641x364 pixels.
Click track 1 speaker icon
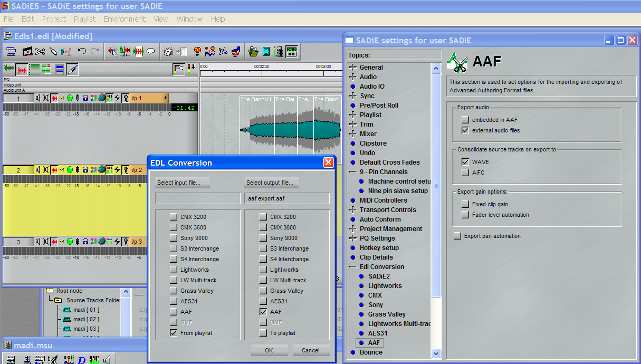click(x=39, y=98)
